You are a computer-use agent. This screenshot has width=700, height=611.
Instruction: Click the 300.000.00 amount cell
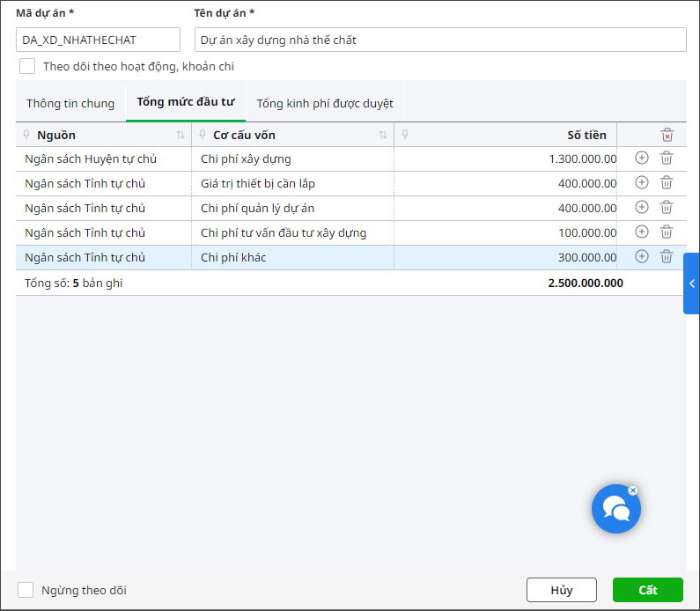tap(505, 257)
